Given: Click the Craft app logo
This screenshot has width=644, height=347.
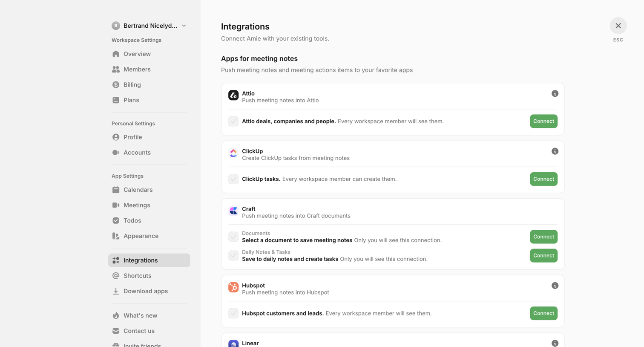Looking at the screenshot, I should [x=233, y=211].
